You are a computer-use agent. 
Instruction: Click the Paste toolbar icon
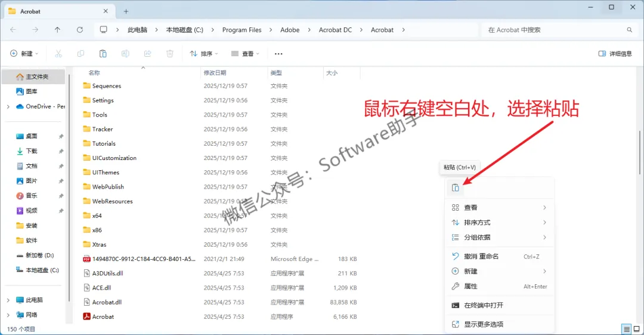pos(103,54)
